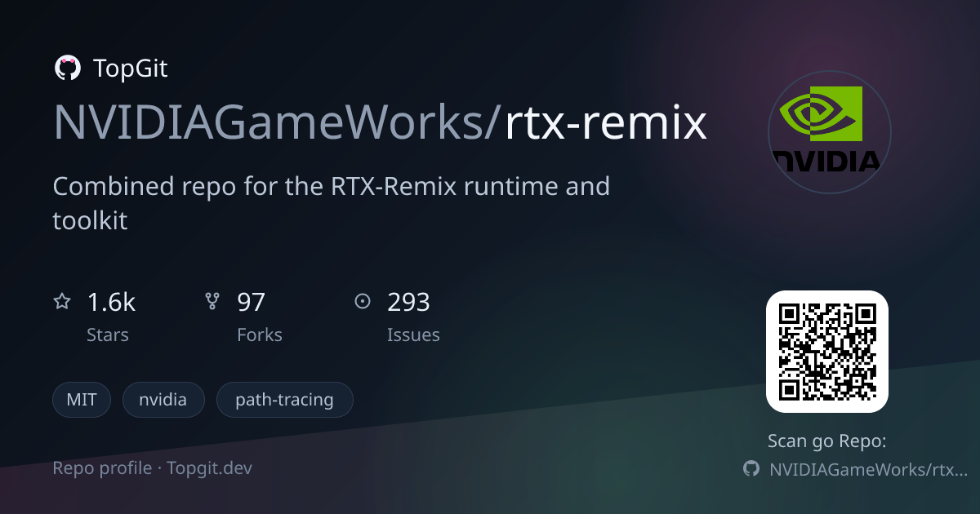This screenshot has width=980, height=514.
Task: Click the NVIDIA avatar logo
Action: pos(830,131)
